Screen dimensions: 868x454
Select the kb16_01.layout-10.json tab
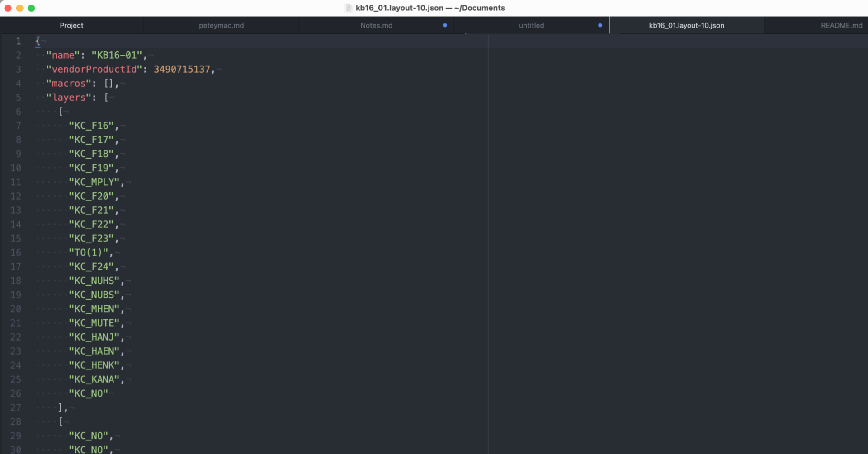(686, 25)
